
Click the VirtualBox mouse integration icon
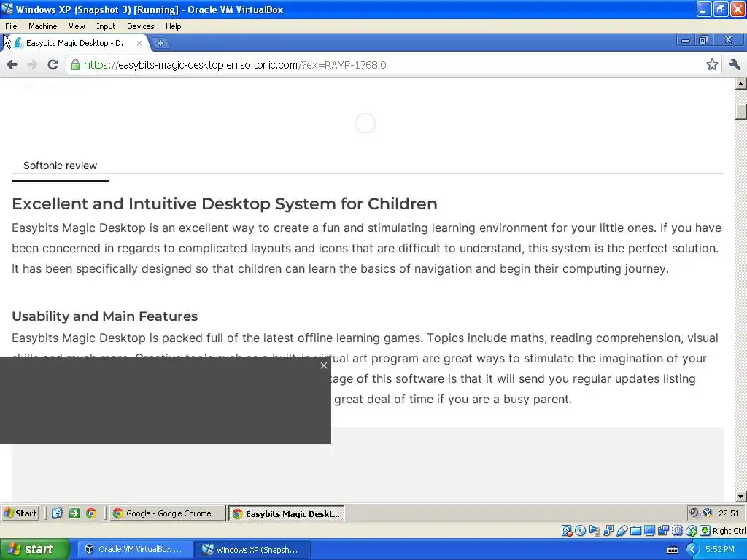692,531
